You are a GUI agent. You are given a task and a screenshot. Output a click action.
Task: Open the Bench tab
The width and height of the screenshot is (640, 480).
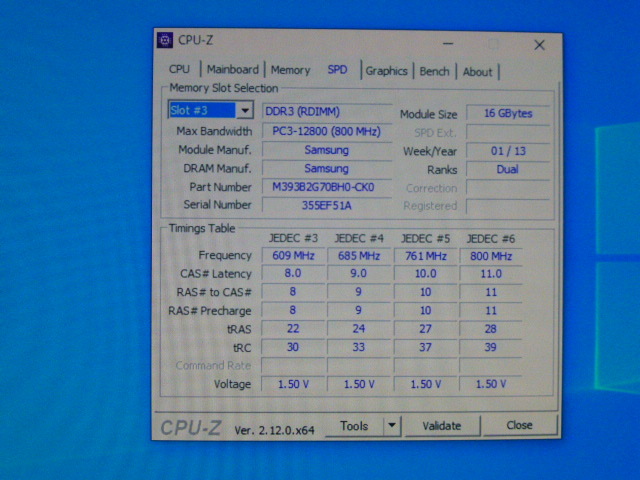(x=434, y=71)
